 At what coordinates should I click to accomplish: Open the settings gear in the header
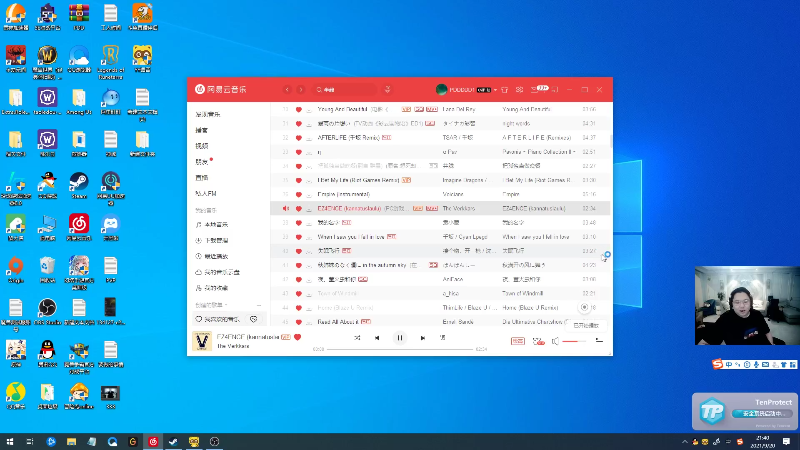(519, 89)
